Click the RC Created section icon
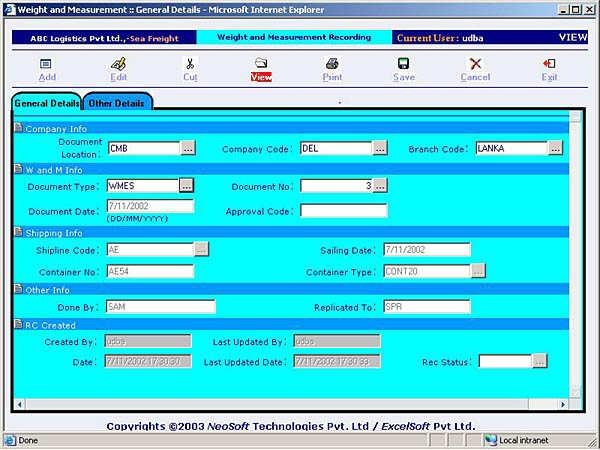The image size is (600, 450). click(18, 324)
